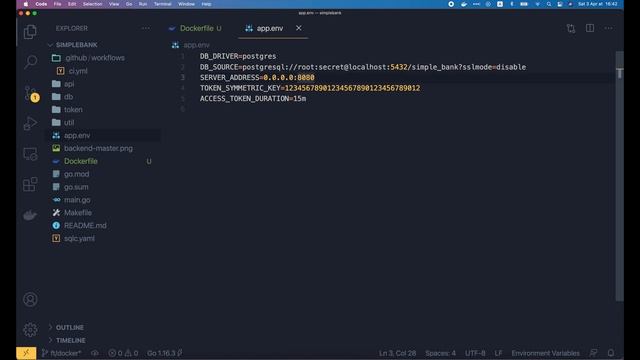640x360 pixels.
Task: Open sqlc.yaml file
Action: pyautogui.click(x=79, y=238)
